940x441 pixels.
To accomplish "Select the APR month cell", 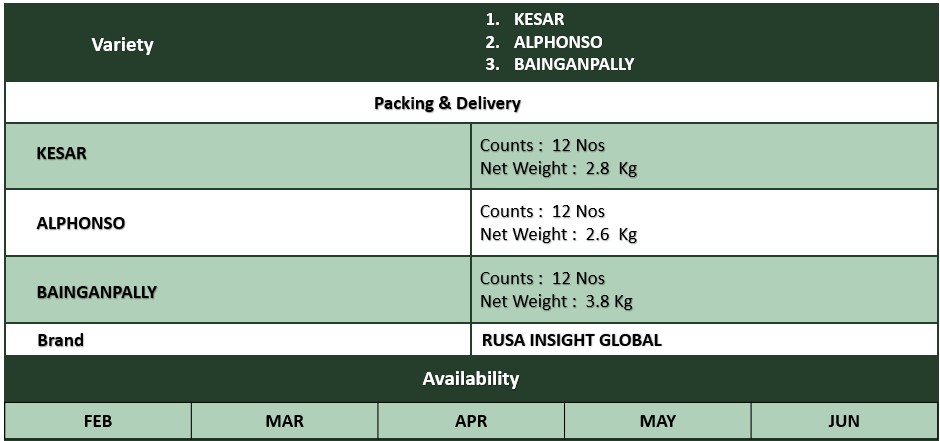I will 471,421.
